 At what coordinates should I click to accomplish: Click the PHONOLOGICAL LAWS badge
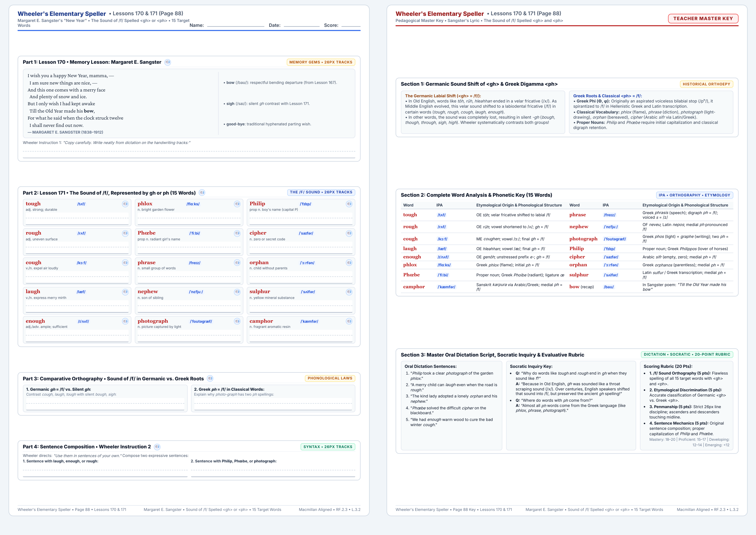[330, 378]
